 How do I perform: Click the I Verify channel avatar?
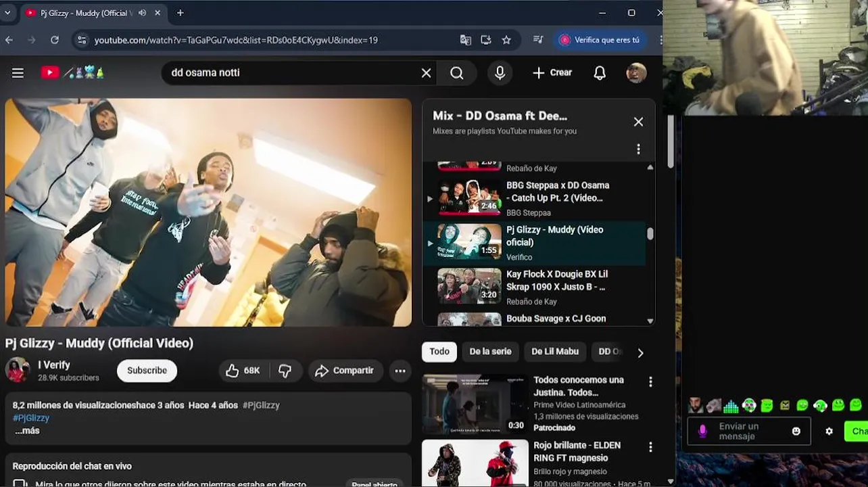(18, 370)
